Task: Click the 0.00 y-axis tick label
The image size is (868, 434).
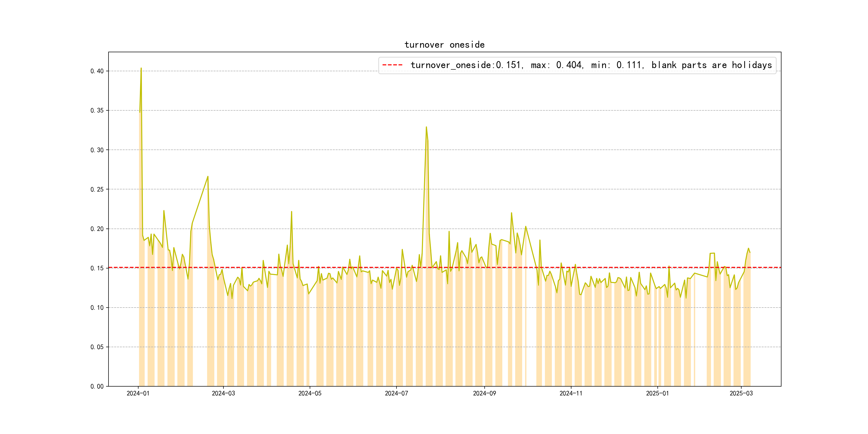Action: 97,387
